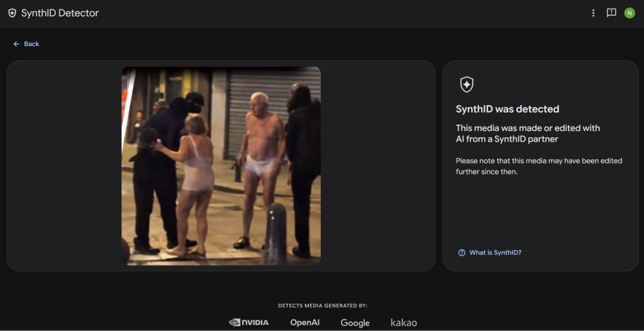Click the Google partner logo

(355, 323)
